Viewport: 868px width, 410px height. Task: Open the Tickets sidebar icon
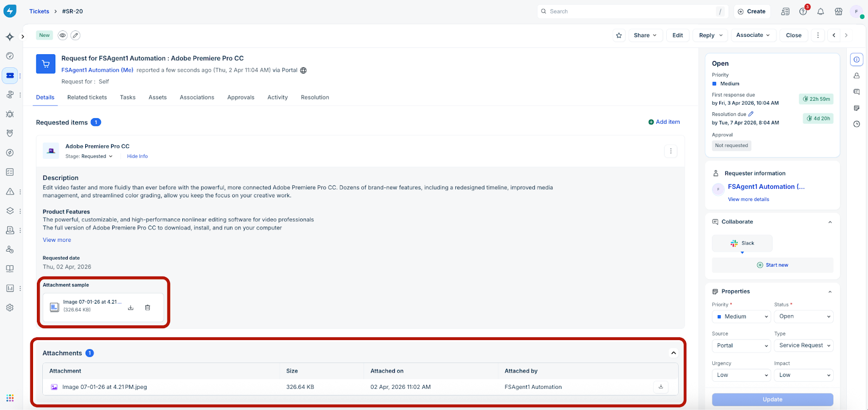pos(10,75)
